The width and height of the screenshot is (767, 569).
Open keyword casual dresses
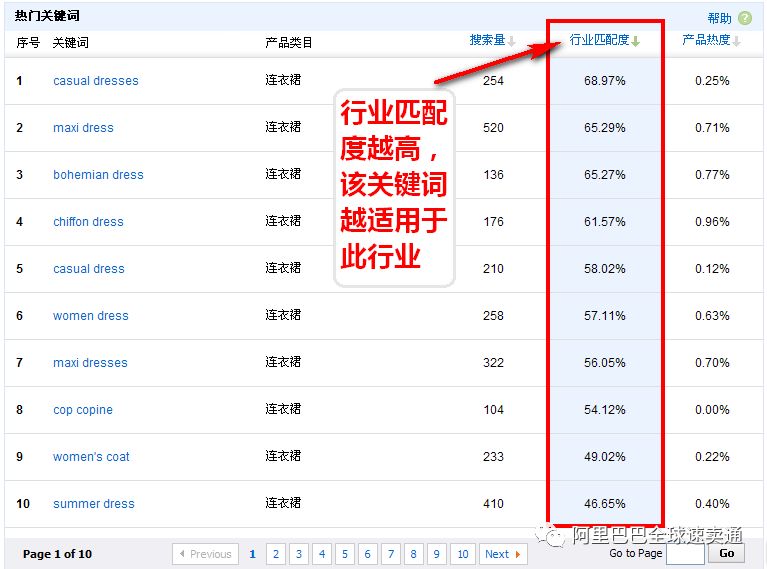[x=96, y=81]
